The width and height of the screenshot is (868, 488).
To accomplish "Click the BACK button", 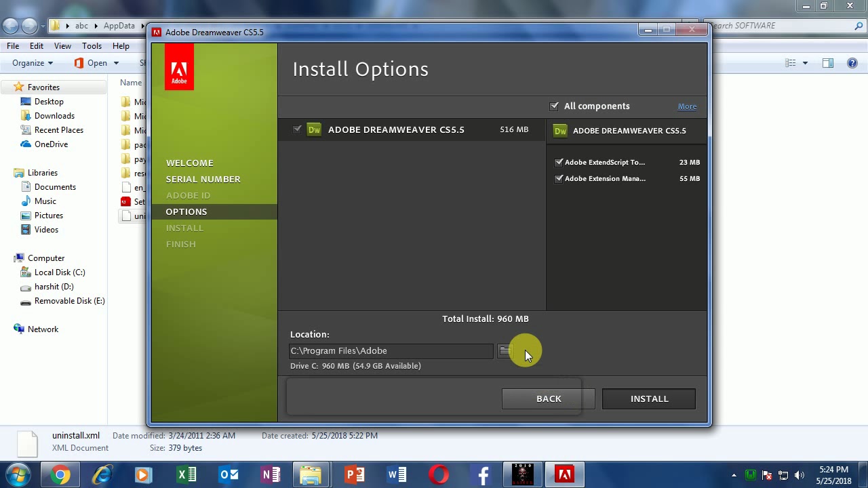I will [549, 399].
